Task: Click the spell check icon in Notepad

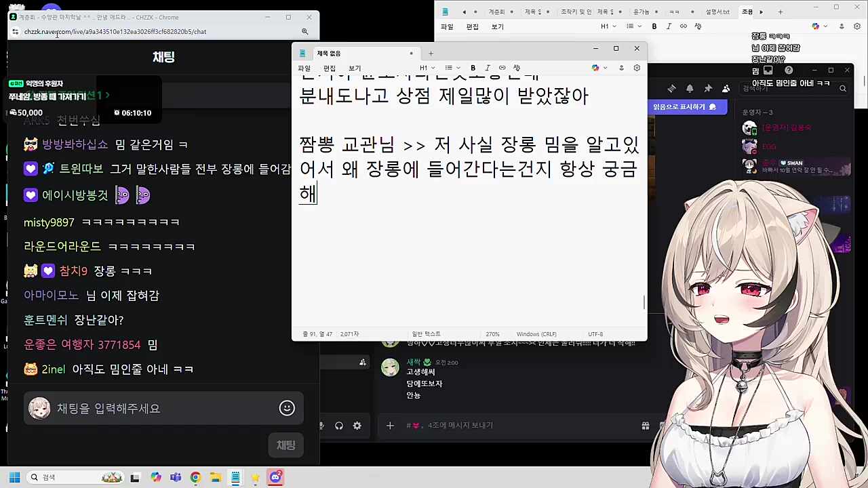Action: 515,68
